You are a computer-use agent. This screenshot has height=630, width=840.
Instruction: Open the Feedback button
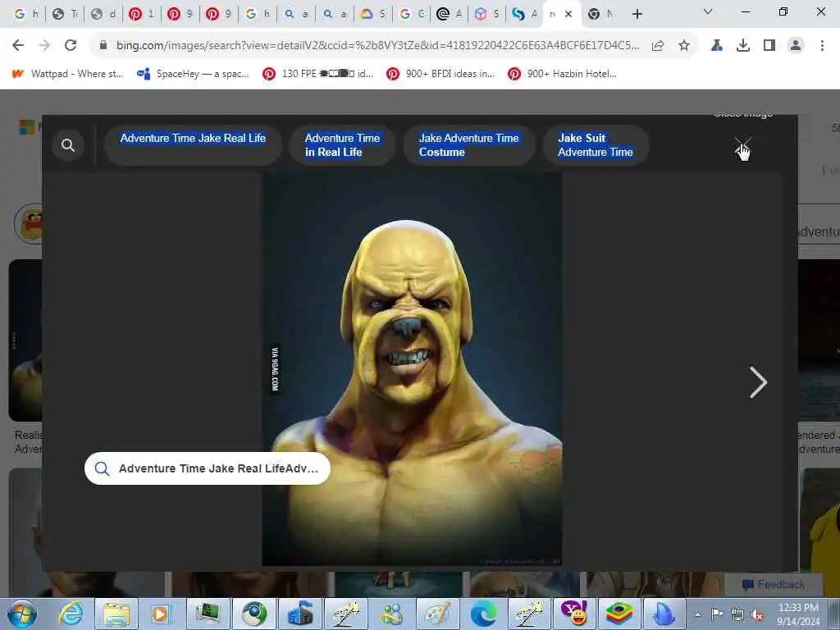click(773, 584)
